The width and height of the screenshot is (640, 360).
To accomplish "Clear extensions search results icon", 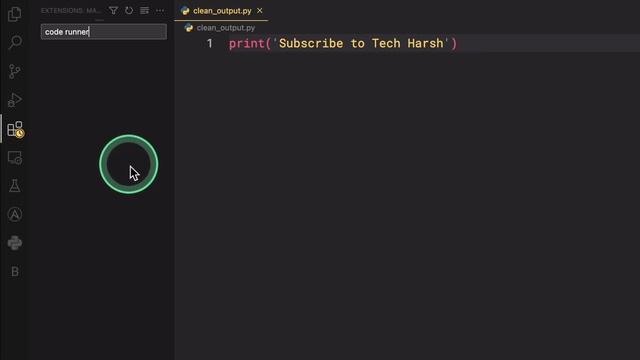I will 144,11.
